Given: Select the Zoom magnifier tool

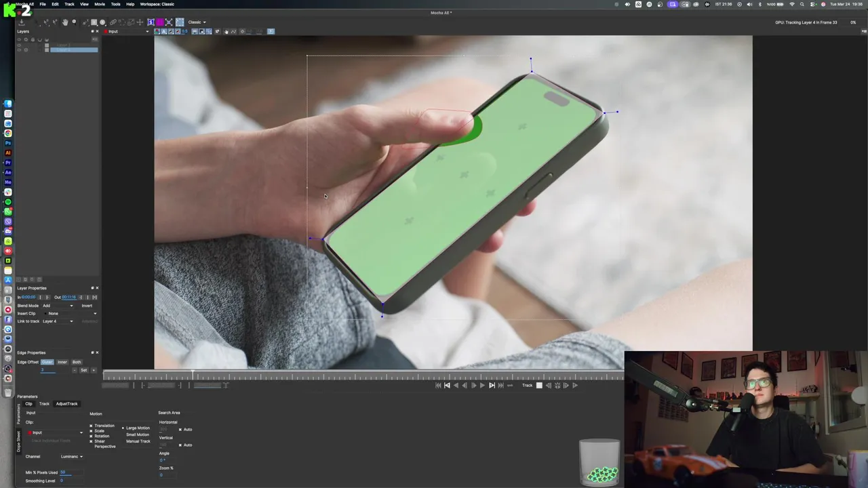Looking at the screenshot, I should coord(74,22).
